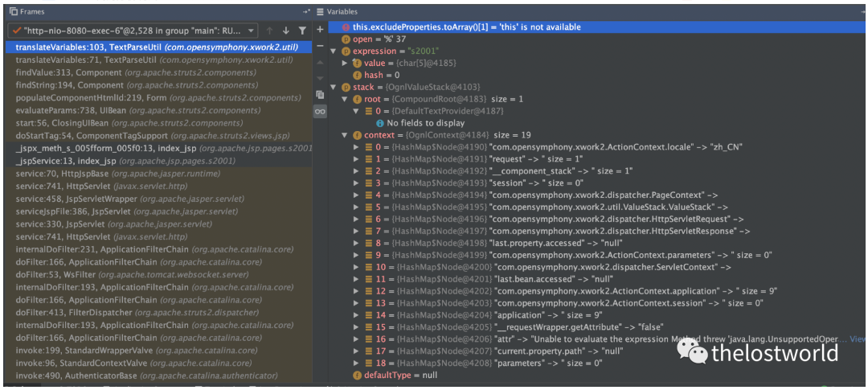Click the hide Frames panel arrow icon
Screen dimensions: 868x390
(x=306, y=11)
